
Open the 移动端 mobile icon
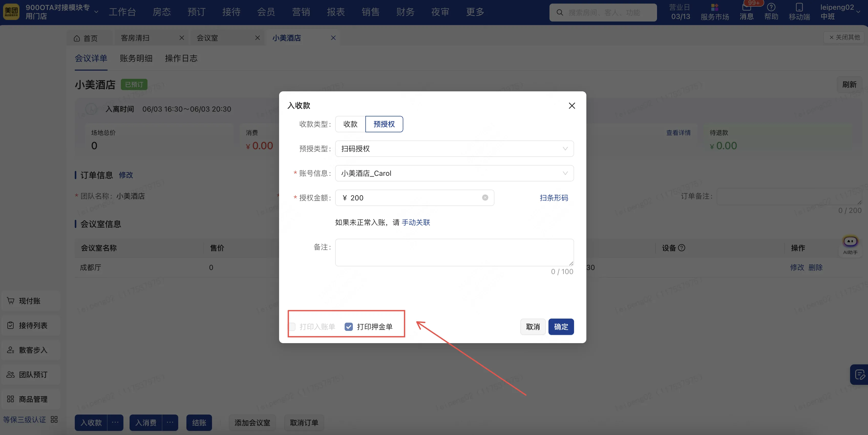tap(799, 12)
